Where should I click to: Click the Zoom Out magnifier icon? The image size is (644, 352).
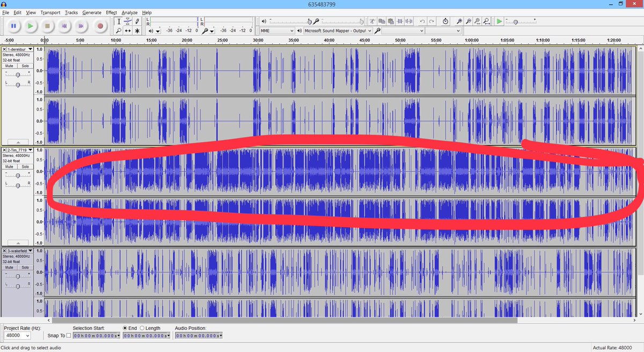point(468,21)
